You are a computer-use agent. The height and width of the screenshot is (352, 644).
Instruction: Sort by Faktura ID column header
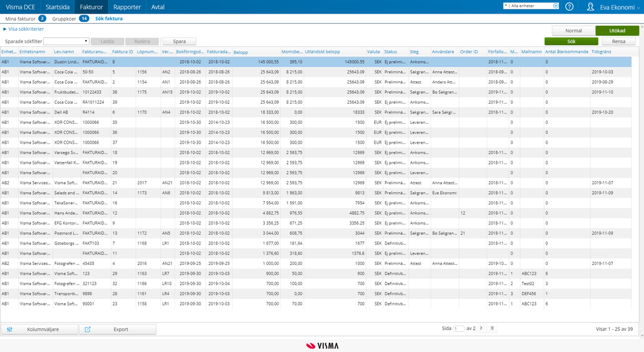point(122,52)
